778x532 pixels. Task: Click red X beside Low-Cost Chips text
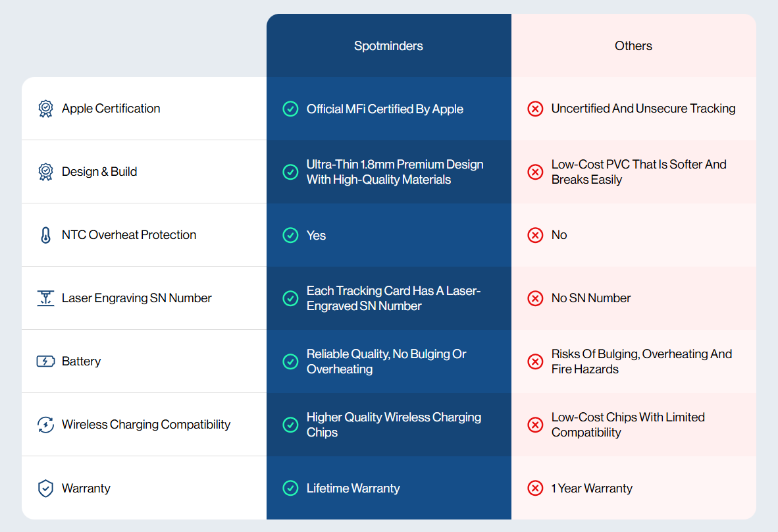click(535, 425)
